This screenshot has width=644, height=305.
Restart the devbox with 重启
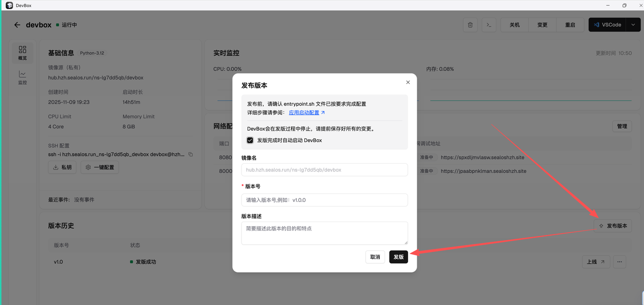click(x=570, y=24)
